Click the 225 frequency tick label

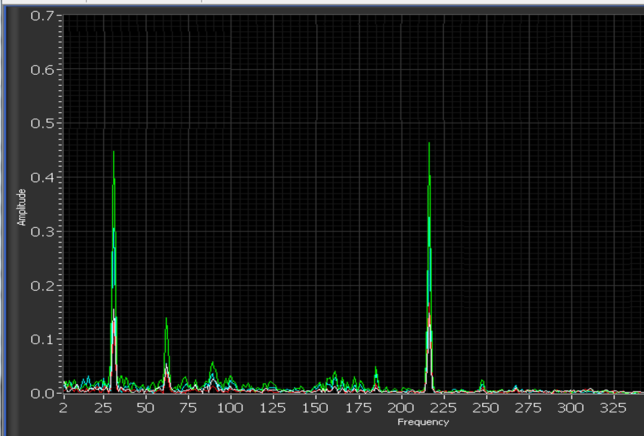pos(444,408)
